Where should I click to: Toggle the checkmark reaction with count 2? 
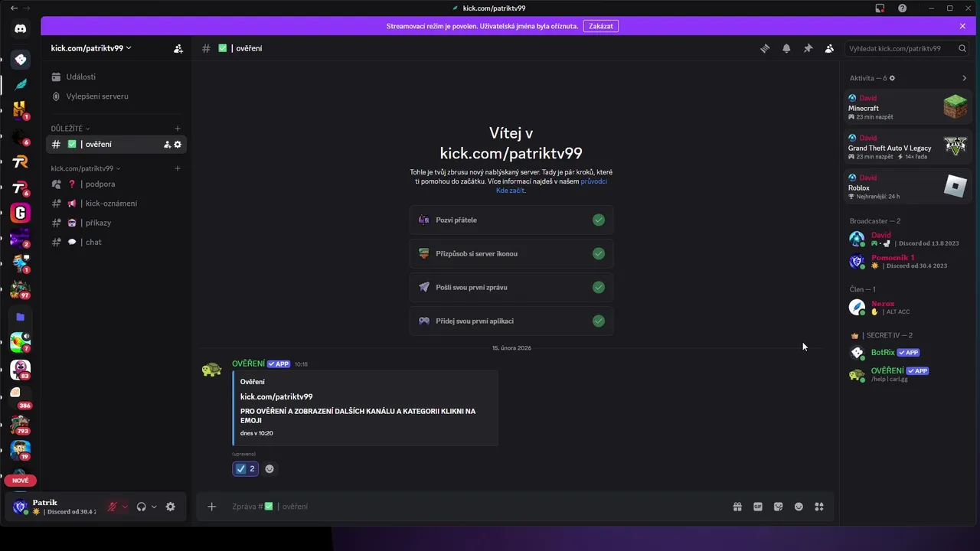pyautogui.click(x=245, y=469)
